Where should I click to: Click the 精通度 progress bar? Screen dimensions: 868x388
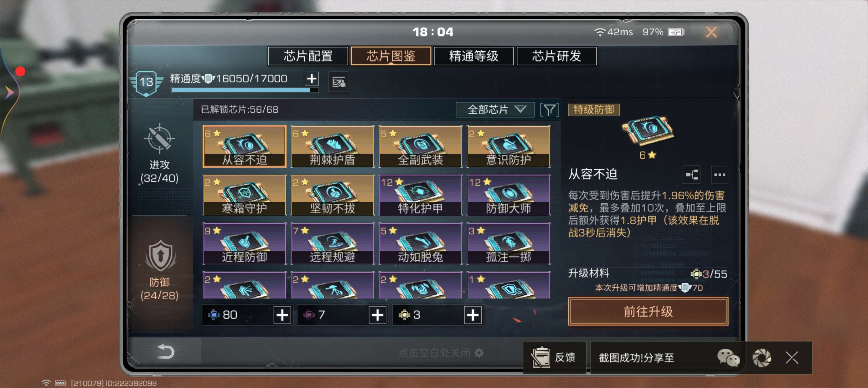click(x=245, y=90)
